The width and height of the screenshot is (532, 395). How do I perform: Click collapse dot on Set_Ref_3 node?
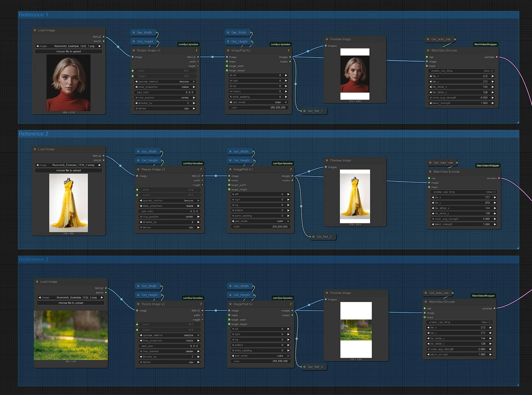[304, 367]
